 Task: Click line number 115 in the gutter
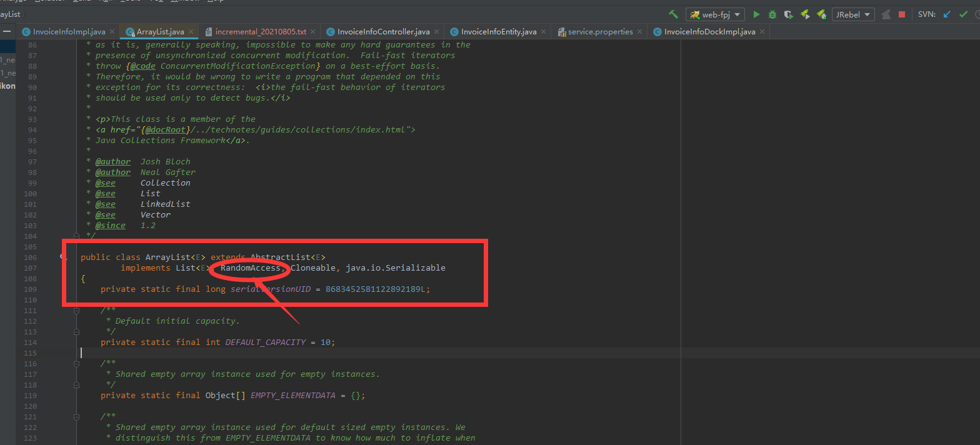pyautogui.click(x=30, y=352)
